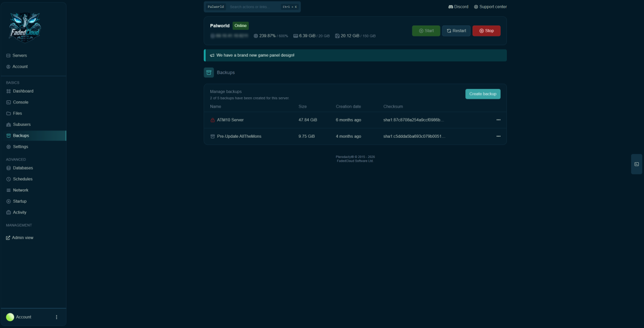Open the terminal panel on right edge
Screen dimensions: 644x328
(637, 164)
